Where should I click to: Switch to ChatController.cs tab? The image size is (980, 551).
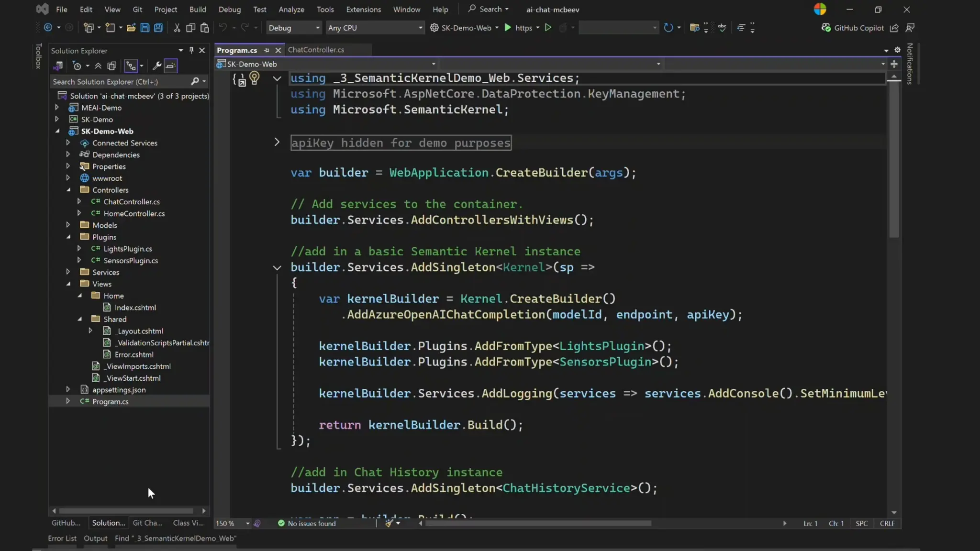pyautogui.click(x=316, y=50)
